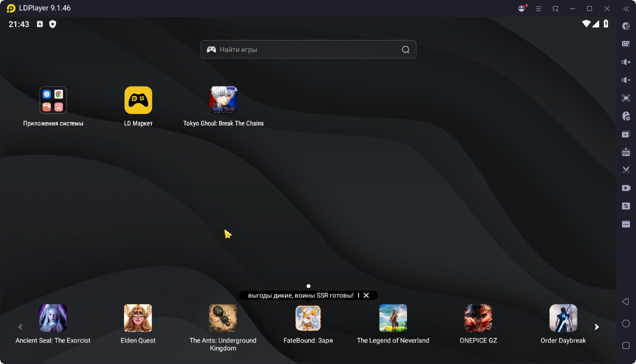Screen dimensions: 636x364
Task: Open Elden Quest game icon
Action: pyautogui.click(x=138, y=318)
